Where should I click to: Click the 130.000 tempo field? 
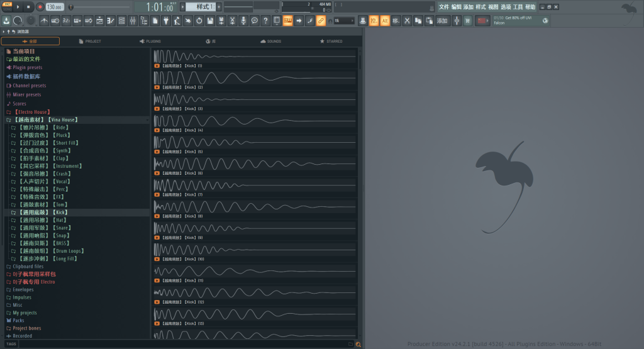coord(54,7)
